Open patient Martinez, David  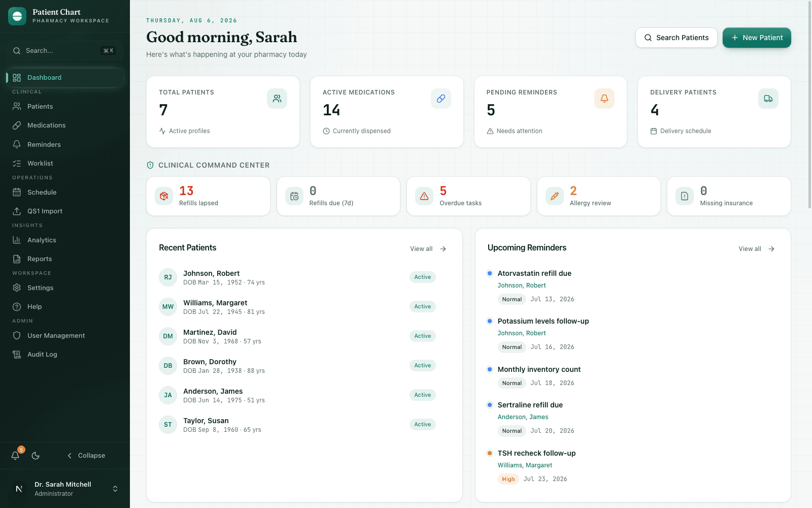(x=304, y=336)
